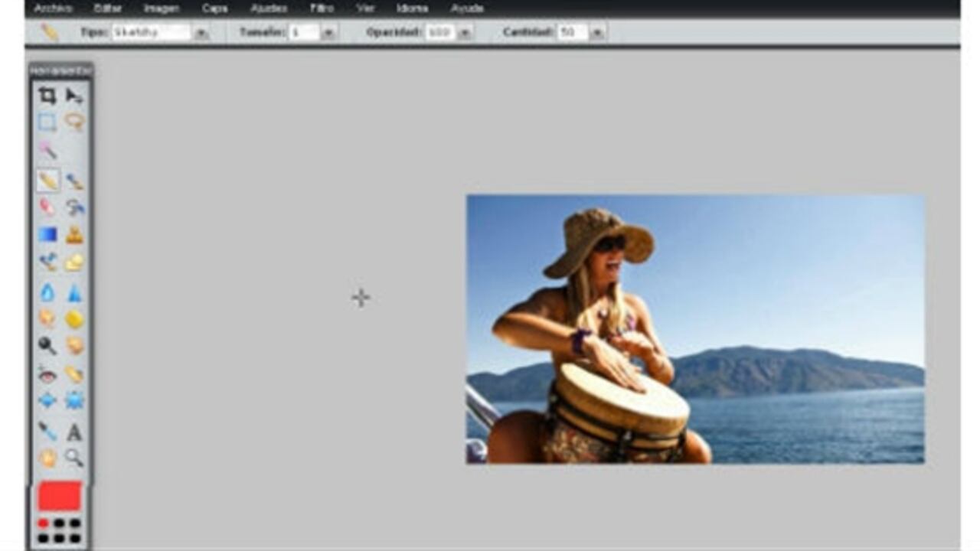Choose the Rectangular Marquee tool

pos(47,122)
